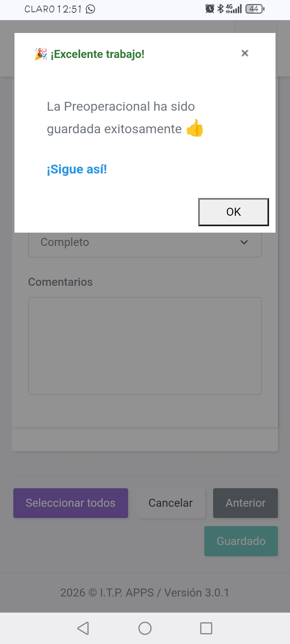Confirm the dialog with the OK button
290x644 pixels.
click(234, 212)
